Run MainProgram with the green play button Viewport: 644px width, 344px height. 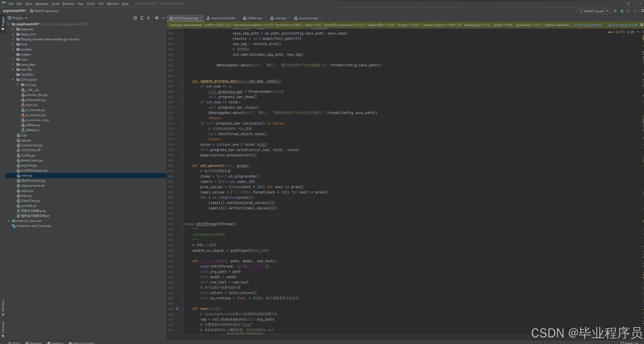click(615, 11)
